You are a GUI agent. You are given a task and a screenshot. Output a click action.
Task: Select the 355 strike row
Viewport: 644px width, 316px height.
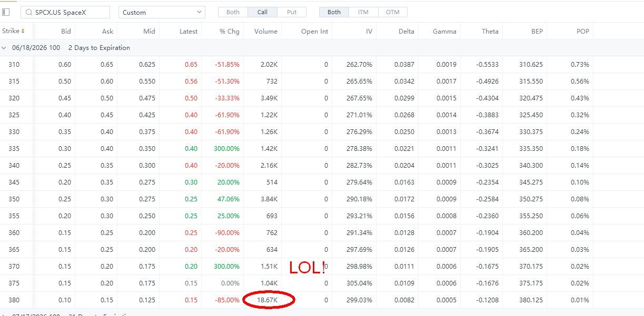pos(322,216)
